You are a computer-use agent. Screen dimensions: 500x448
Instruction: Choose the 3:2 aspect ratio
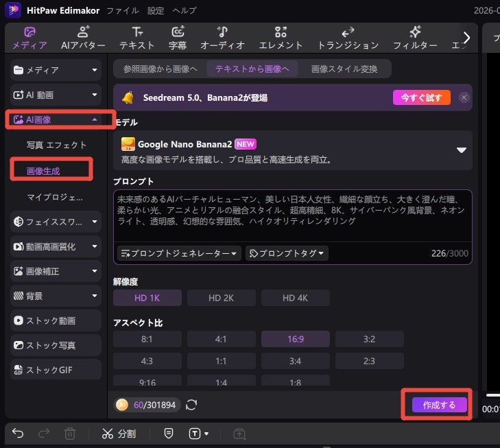point(369,339)
